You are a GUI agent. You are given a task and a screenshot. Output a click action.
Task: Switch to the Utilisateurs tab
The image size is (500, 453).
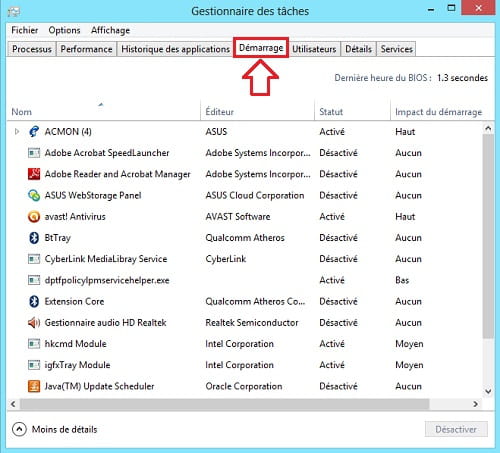tap(314, 49)
